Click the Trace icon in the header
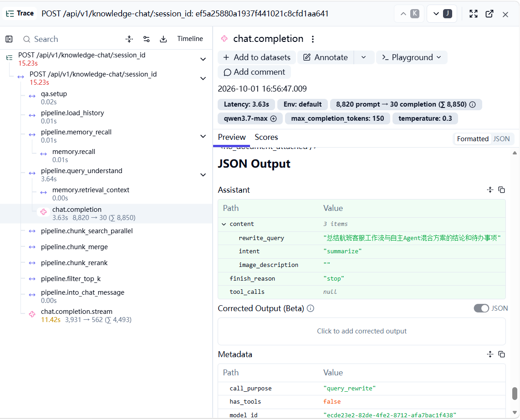Viewport: 520px width, 420px height. (10, 14)
